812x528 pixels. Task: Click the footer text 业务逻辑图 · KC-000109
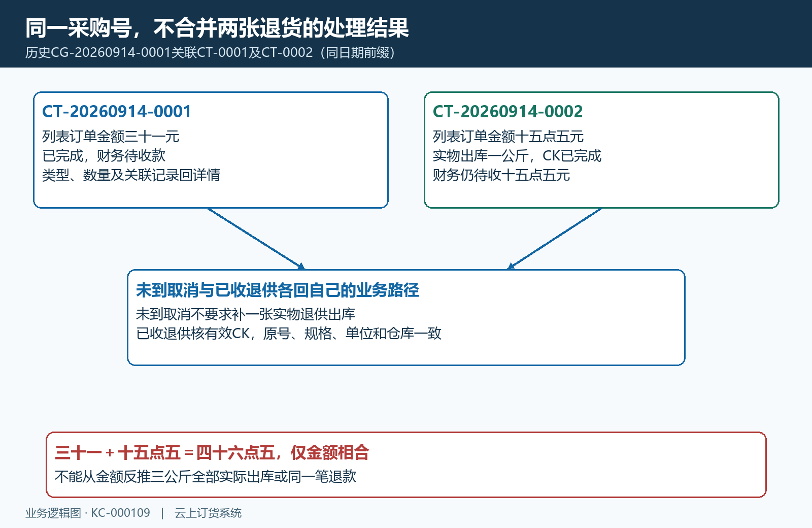(88, 513)
